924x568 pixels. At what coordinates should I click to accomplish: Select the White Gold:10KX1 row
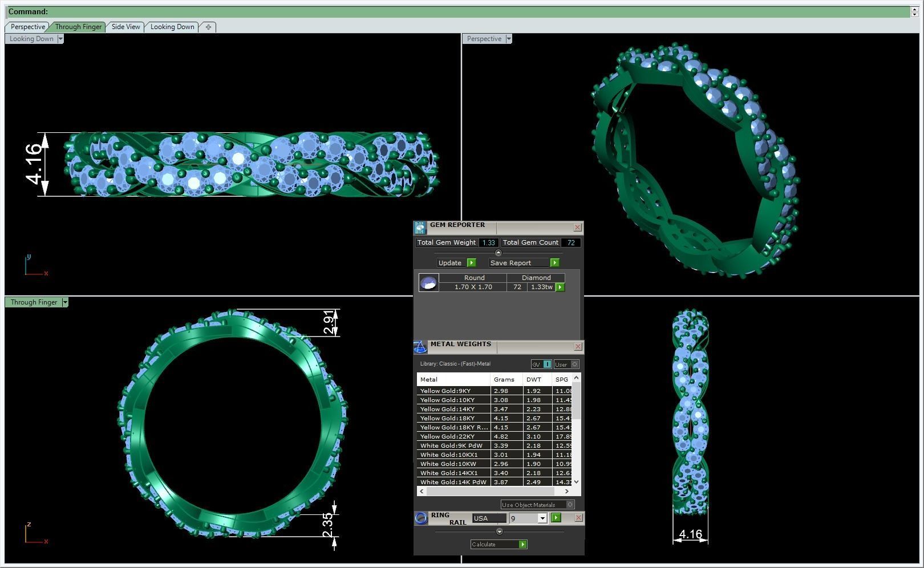[x=495, y=455]
